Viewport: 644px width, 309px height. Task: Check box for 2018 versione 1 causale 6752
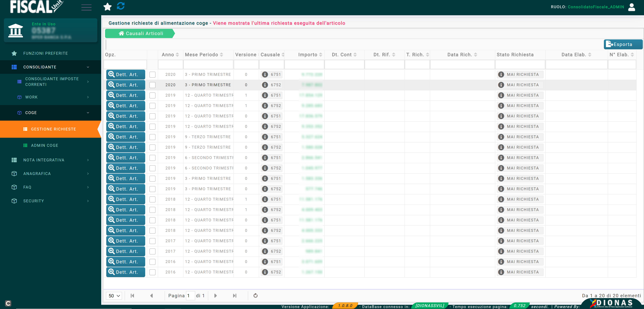click(153, 210)
